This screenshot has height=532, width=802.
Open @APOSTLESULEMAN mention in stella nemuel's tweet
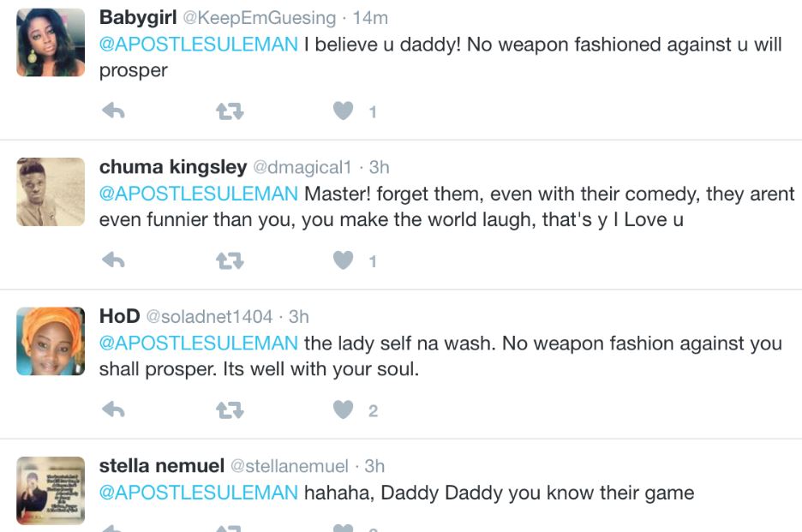click(199, 493)
